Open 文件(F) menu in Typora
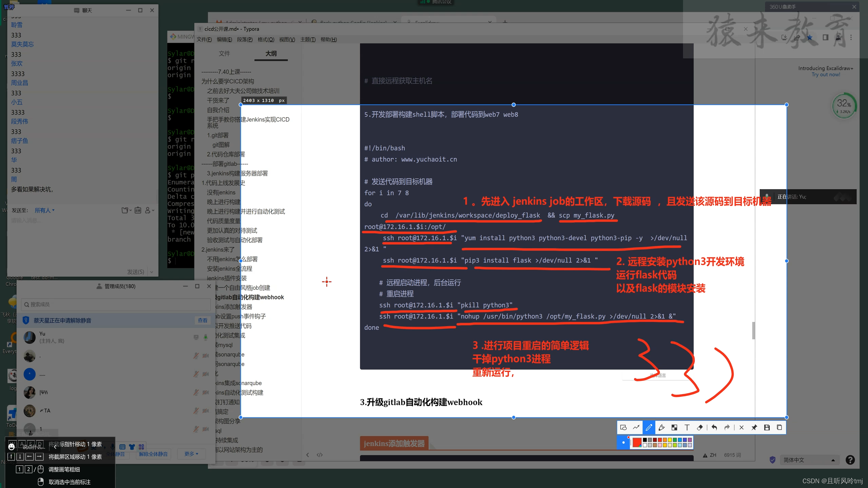Viewport: 868px width, 488px height. 204,40
